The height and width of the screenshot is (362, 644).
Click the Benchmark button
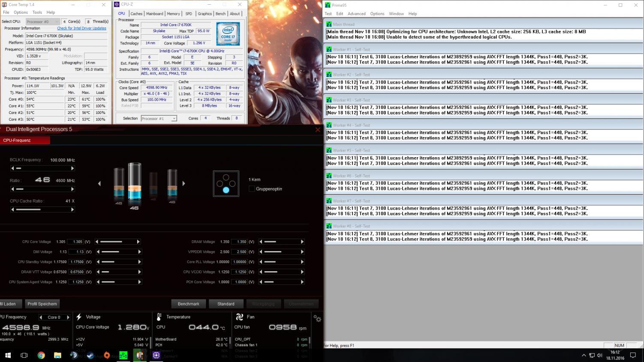point(189,304)
